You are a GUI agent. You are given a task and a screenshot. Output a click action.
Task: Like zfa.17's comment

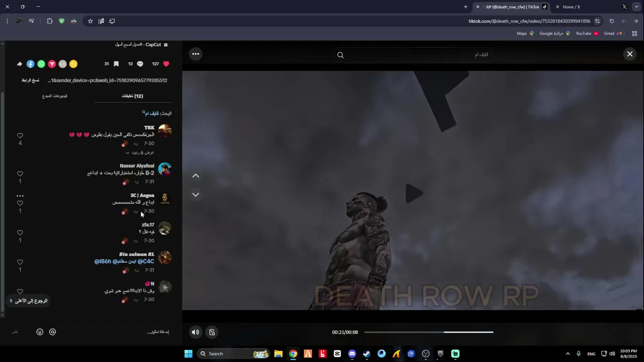point(20,233)
